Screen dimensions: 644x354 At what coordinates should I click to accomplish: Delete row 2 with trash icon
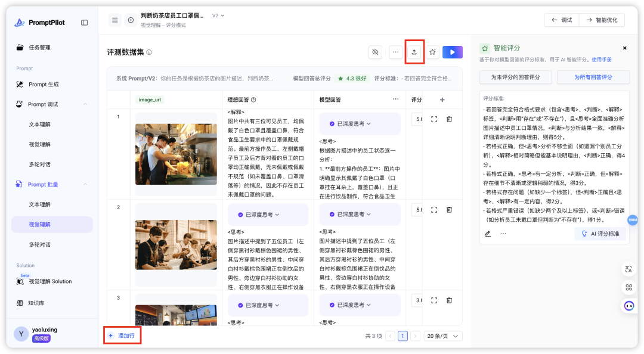(x=450, y=210)
